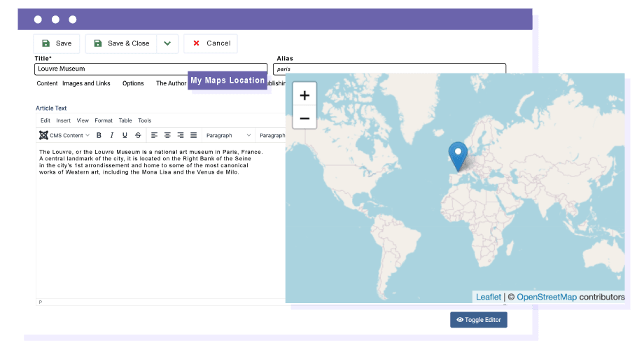
Task: Justify the article text
Action: tap(193, 135)
